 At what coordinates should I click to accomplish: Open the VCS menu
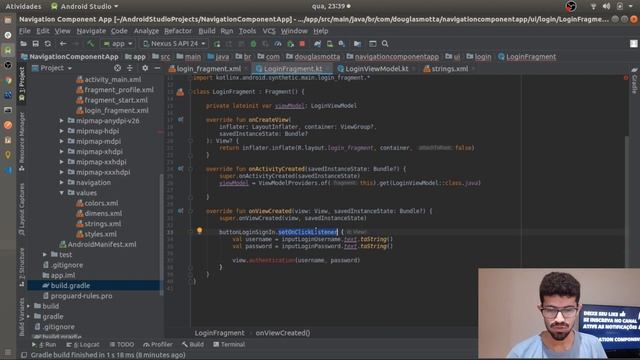click(269, 31)
